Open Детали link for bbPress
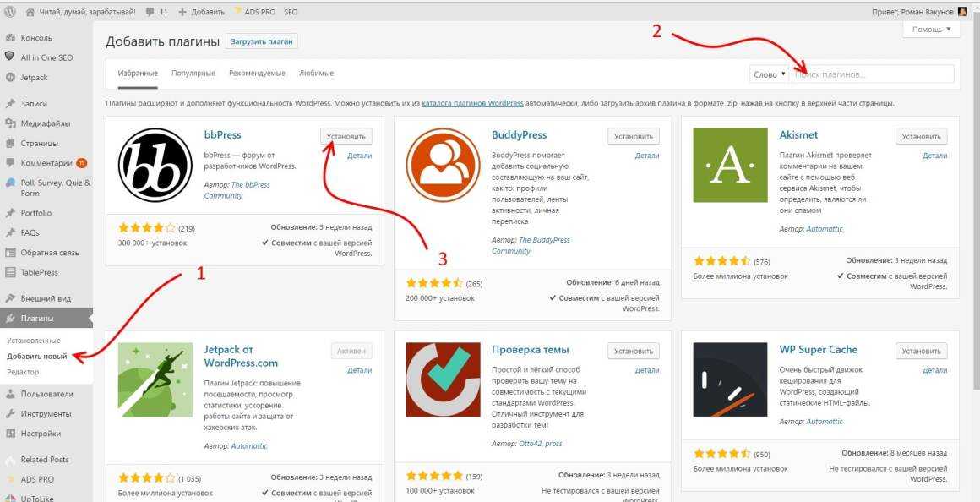980x502 pixels. click(x=359, y=156)
